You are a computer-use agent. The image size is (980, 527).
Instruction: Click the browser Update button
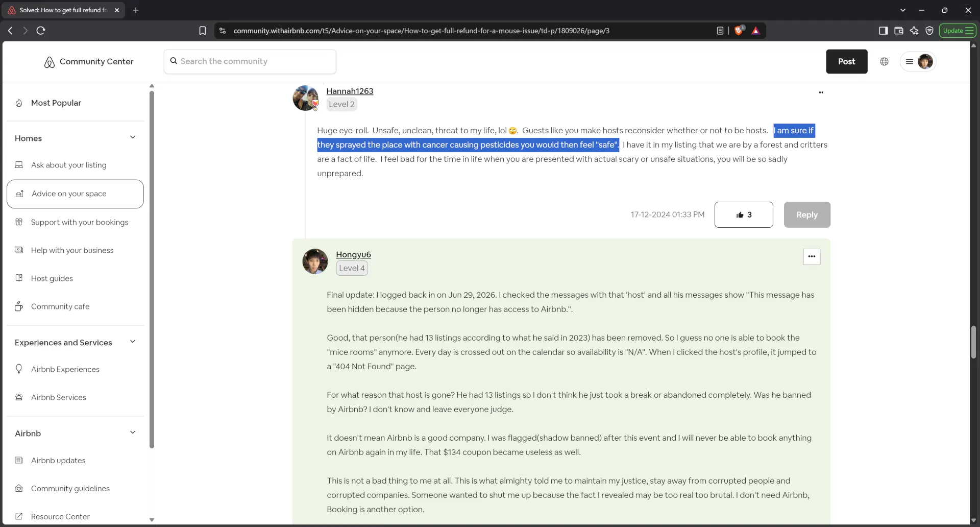tap(958, 31)
